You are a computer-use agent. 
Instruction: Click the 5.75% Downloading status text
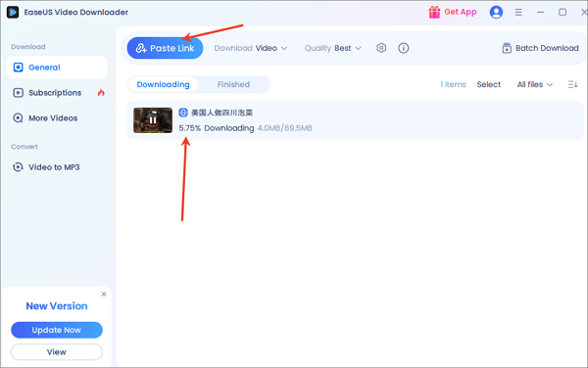point(217,128)
